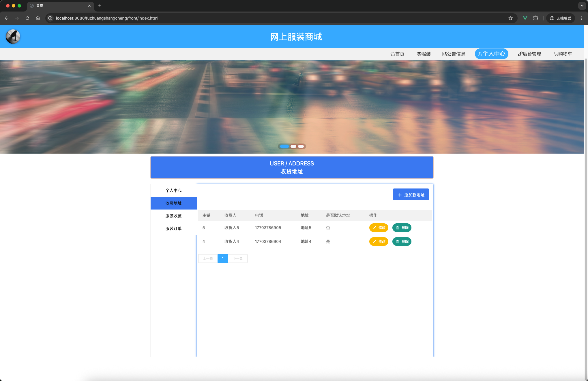Select the second carousel indicator
Viewport: 588px width, 381px height.
tap(293, 146)
